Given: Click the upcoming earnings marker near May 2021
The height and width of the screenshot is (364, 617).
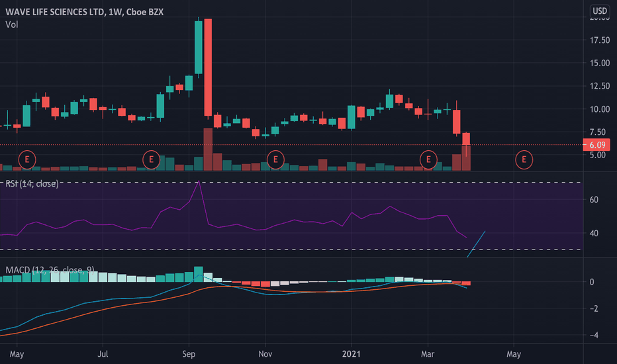Looking at the screenshot, I should (524, 159).
